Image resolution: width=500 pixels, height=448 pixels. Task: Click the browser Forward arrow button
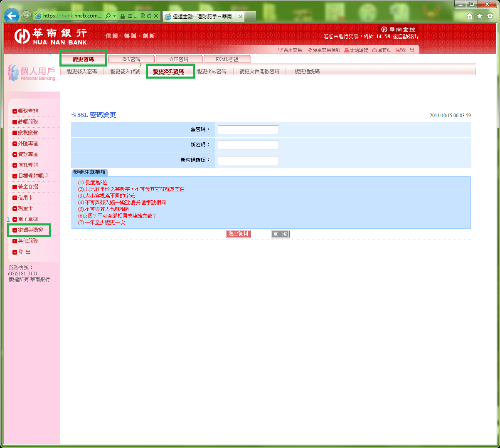pos(26,16)
